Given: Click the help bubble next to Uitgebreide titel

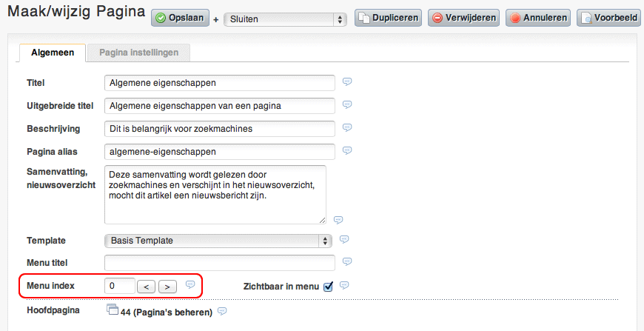Looking at the screenshot, I should pyautogui.click(x=347, y=104).
